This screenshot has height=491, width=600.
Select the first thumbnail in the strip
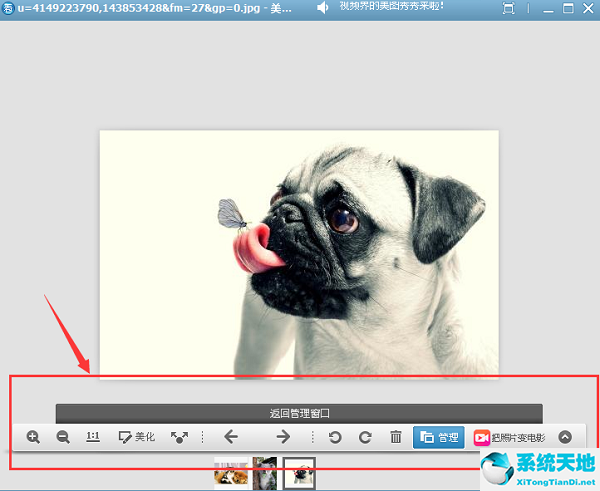pyautogui.click(x=232, y=473)
